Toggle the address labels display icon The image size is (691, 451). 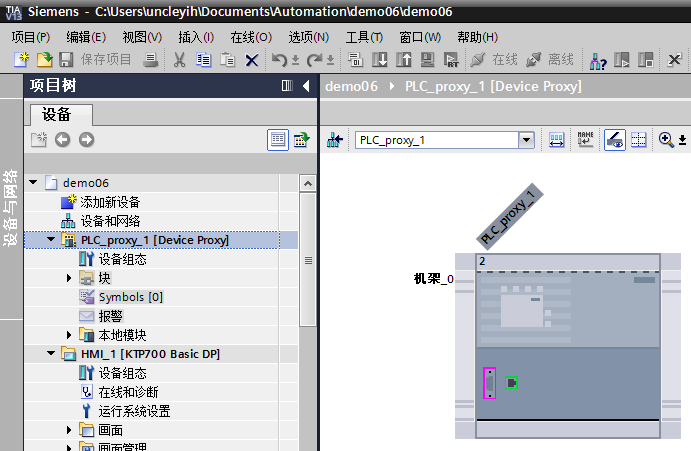tap(615, 140)
